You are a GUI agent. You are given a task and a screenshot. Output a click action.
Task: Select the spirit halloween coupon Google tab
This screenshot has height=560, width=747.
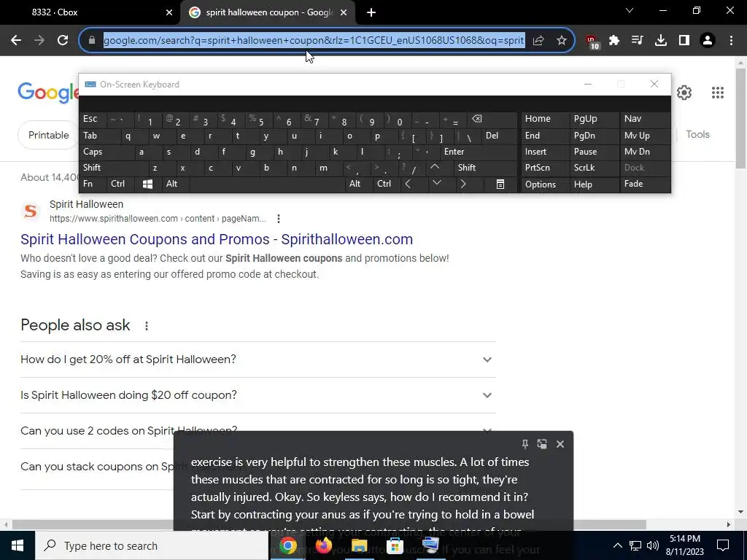(x=268, y=12)
